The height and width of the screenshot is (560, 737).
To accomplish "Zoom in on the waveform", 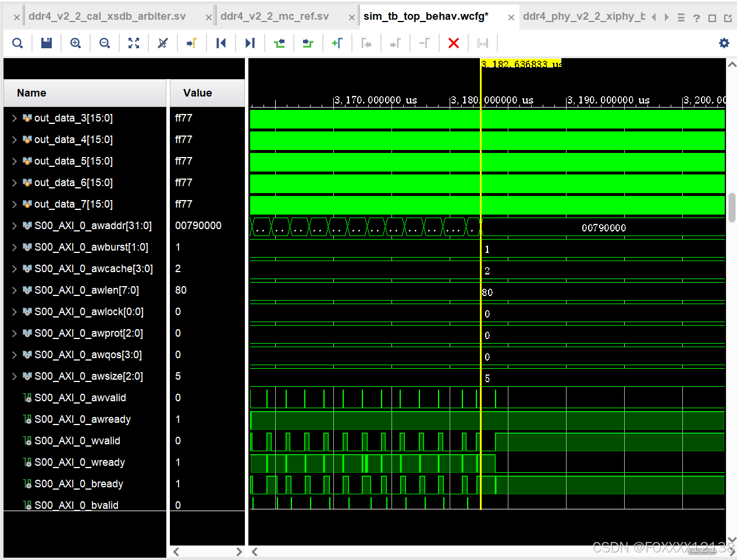I will pyautogui.click(x=76, y=43).
